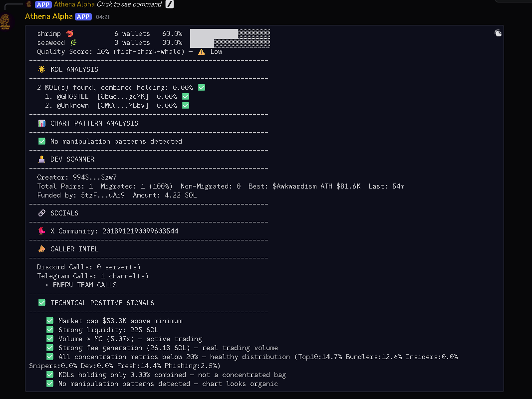Screen dimensions: 532x399
Task: Click 'Discord Calls: 0 server(s)' text
Action: click(89, 267)
